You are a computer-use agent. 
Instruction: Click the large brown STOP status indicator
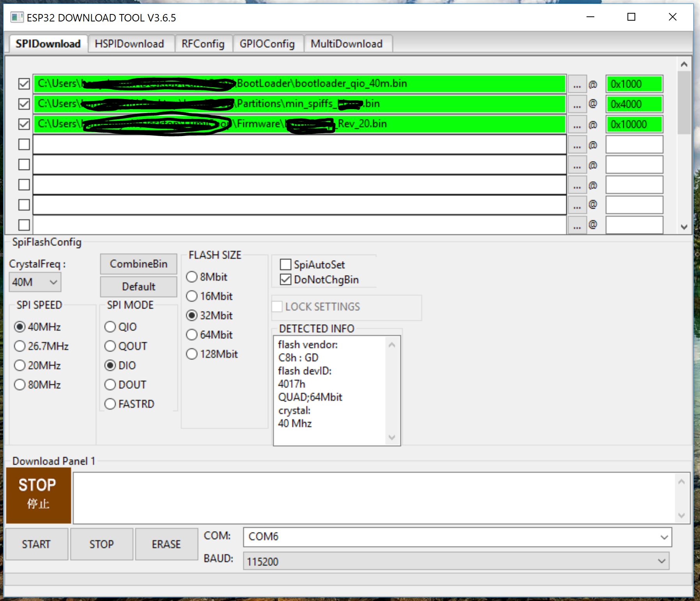(38, 495)
